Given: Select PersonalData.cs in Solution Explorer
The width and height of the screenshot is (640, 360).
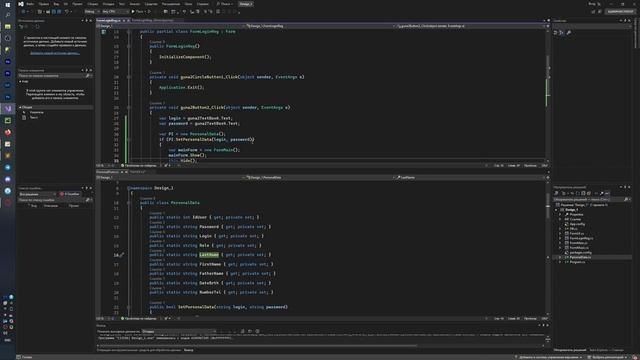Looking at the screenshot, I should 580,258.
